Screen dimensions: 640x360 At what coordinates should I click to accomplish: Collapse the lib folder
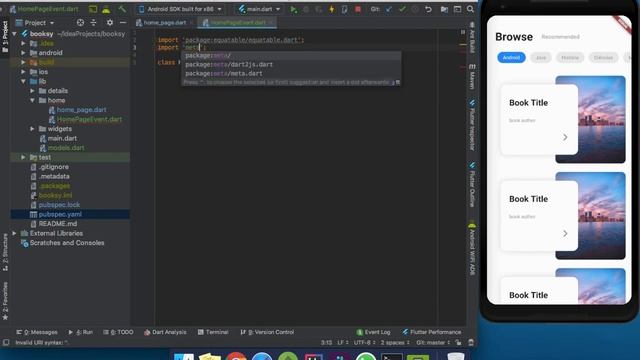pyautogui.click(x=23, y=81)
